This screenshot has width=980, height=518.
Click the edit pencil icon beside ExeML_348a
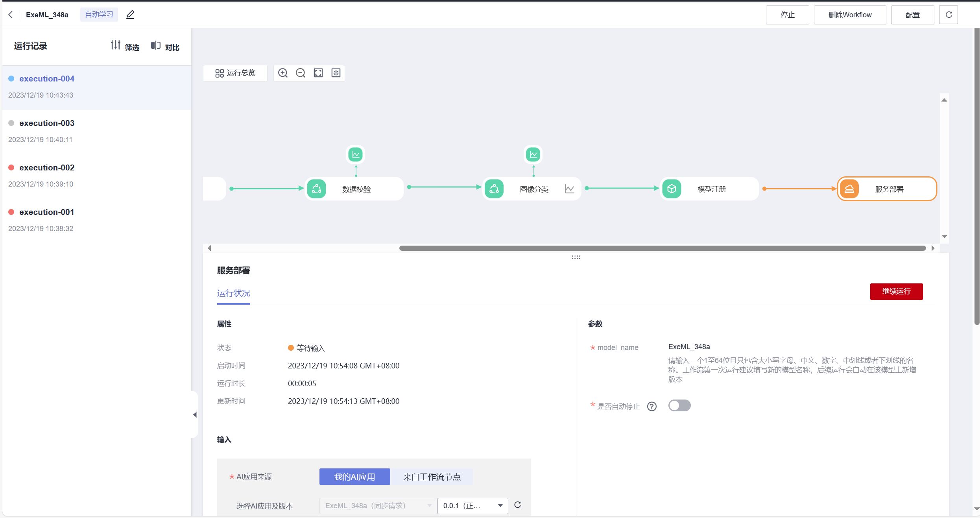[130, 15]
